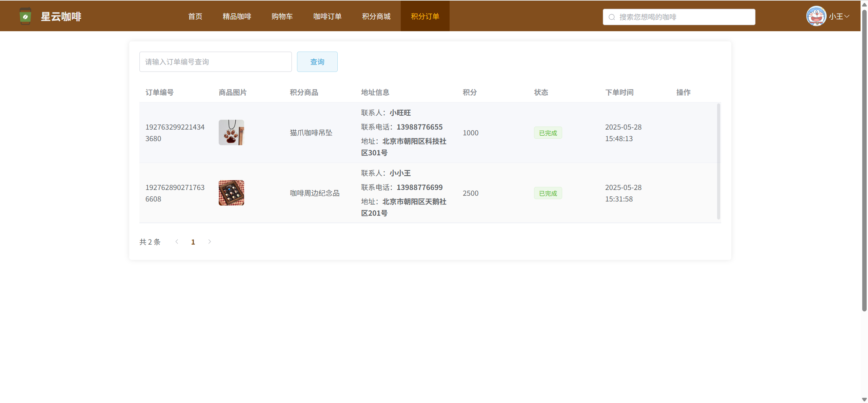The image size is (868, 403).
Task: Open the 积分商城 menu item
Action: pyautogui.click(x=376, y=16)
